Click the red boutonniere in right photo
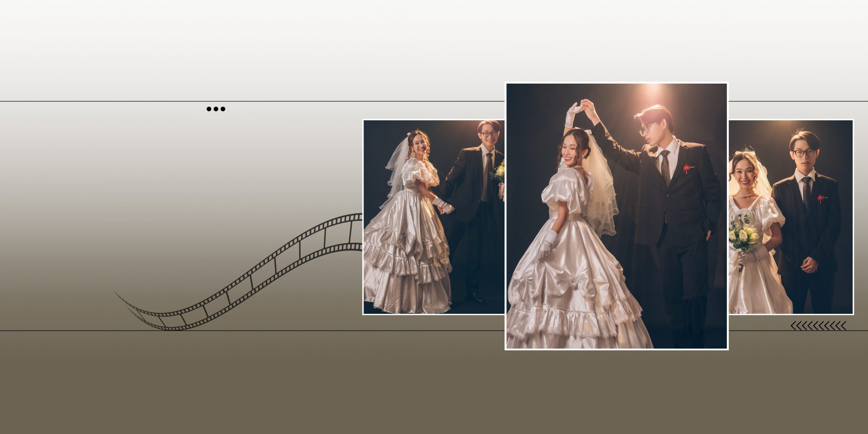 coord(820,198)
